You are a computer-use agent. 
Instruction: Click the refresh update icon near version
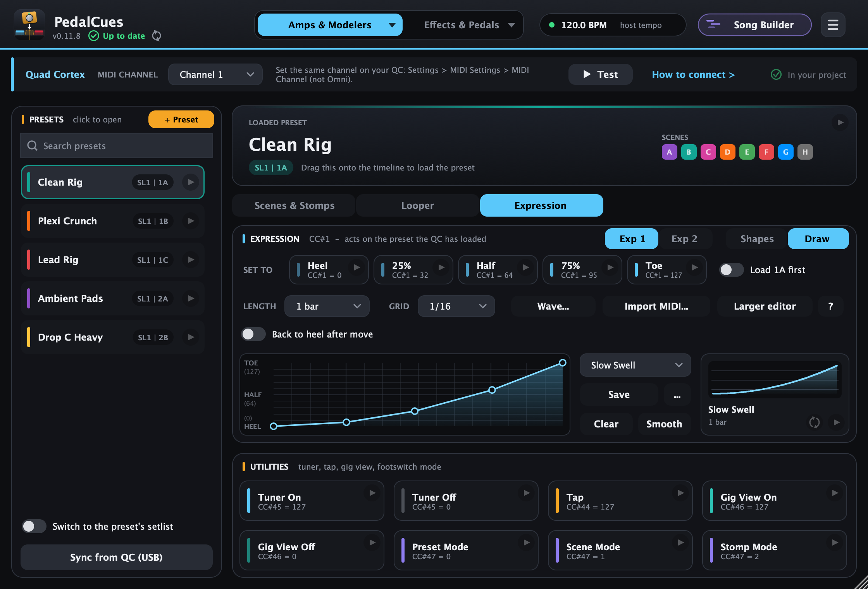(x=157, y=36)
